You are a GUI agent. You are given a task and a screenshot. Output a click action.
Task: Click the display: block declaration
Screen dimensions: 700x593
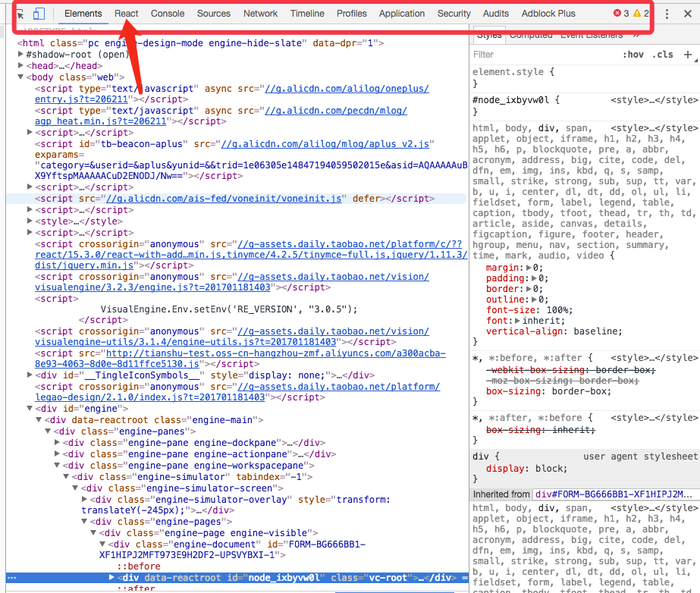pos(527,469)
